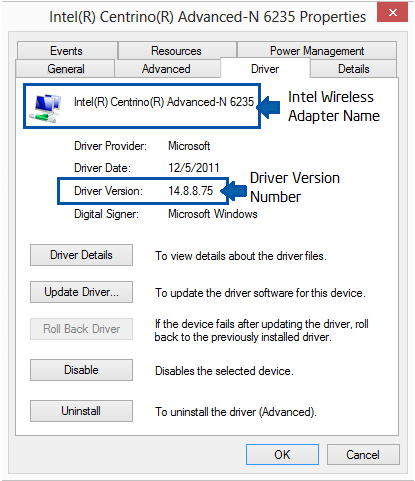
Task: Click the arrow pointing to driver version
Action: click(x=234, y=191)
